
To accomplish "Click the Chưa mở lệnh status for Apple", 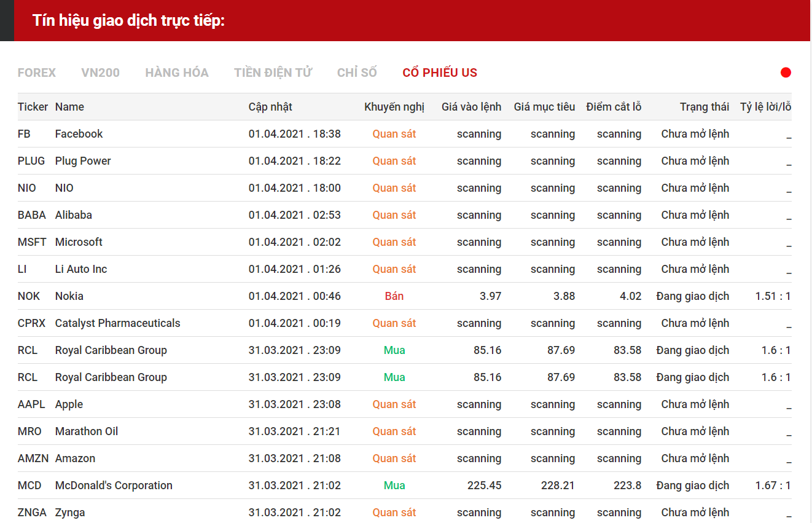I will tap(695, 404).
